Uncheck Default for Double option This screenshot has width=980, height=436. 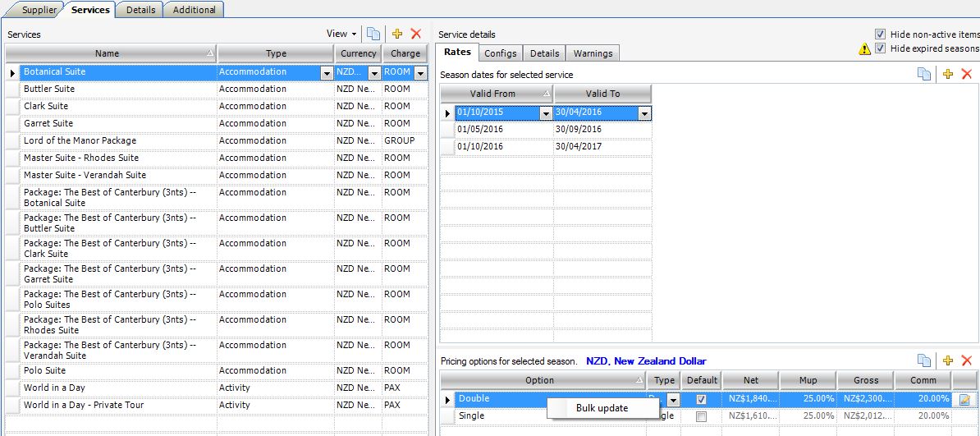(701, 399)
